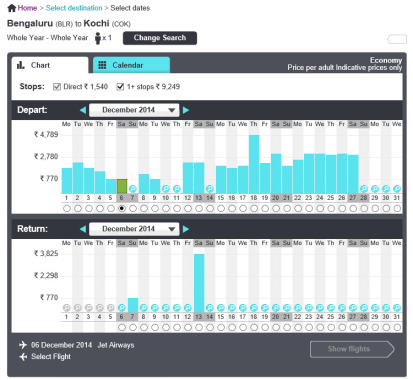
Task: Select depart radio button for date 25
Action: 331,209
